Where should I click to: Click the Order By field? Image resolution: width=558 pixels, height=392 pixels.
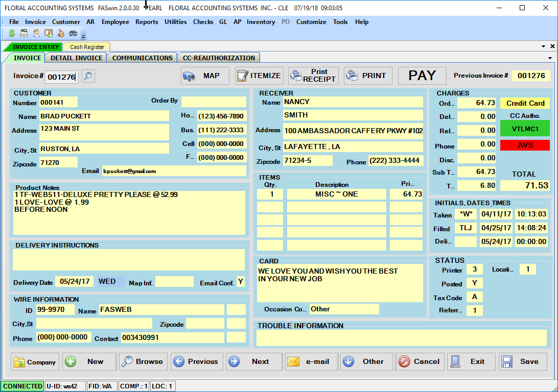coord(214,102)
